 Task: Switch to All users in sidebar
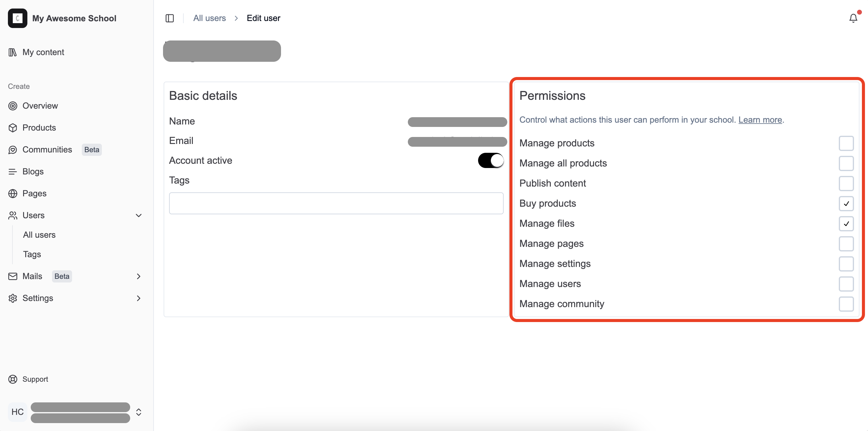(39, 235)
